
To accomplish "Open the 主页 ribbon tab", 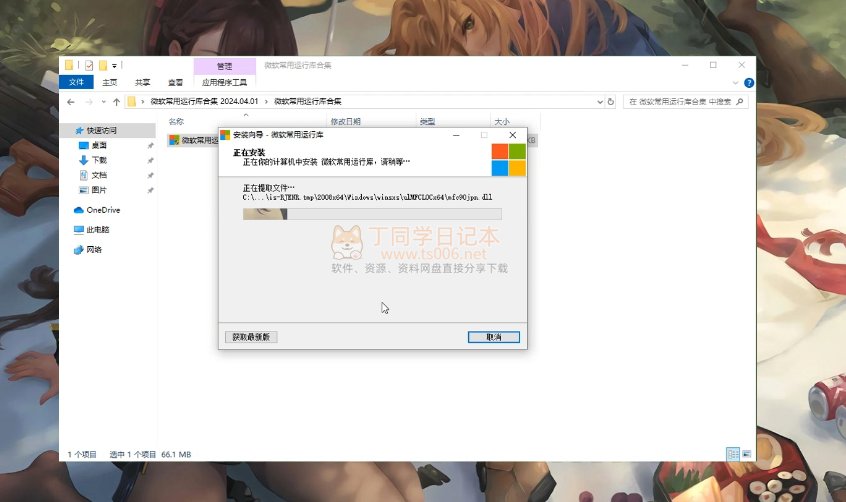I will pyautogui.click(x=110, y=82).
